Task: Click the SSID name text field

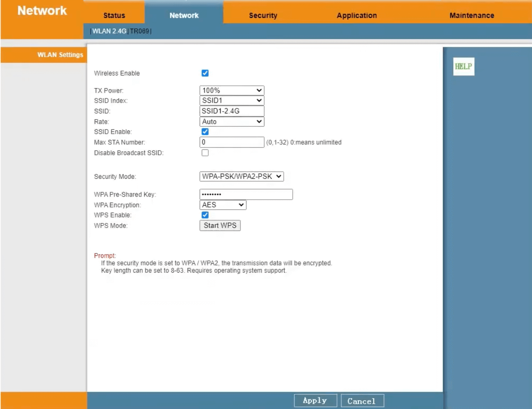Action: 232,111
